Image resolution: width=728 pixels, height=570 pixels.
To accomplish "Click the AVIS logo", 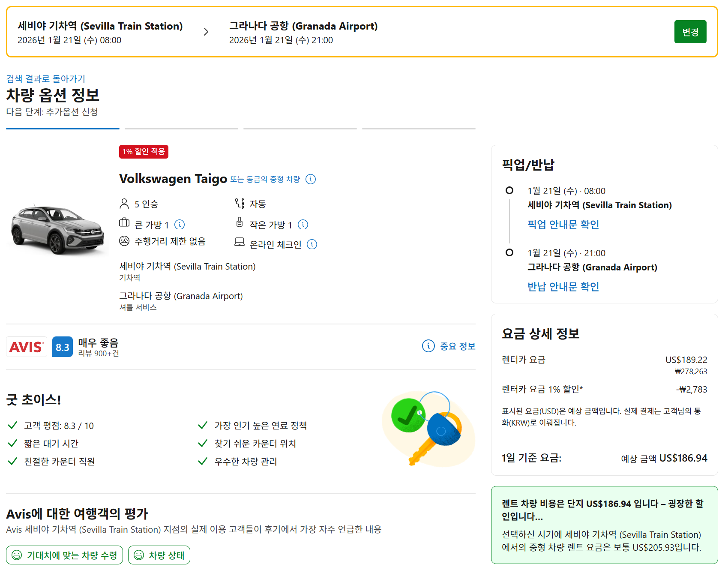I will coord(27,347).
